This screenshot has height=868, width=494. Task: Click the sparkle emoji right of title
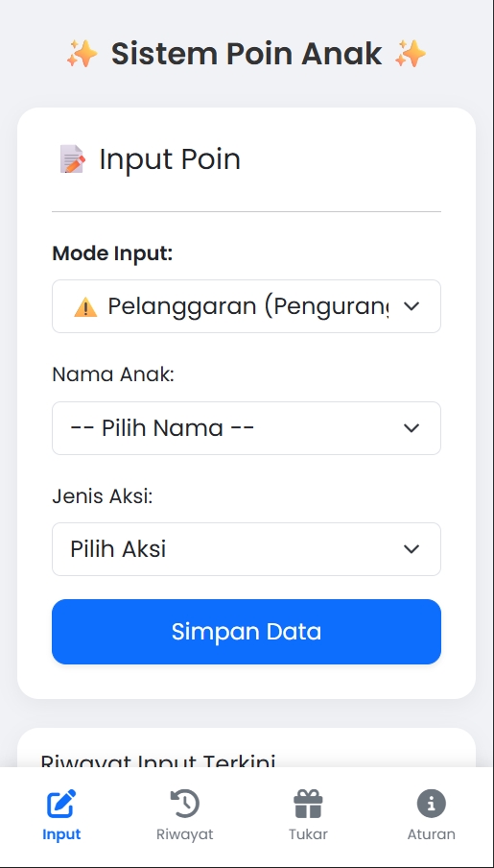coord(411,54)
